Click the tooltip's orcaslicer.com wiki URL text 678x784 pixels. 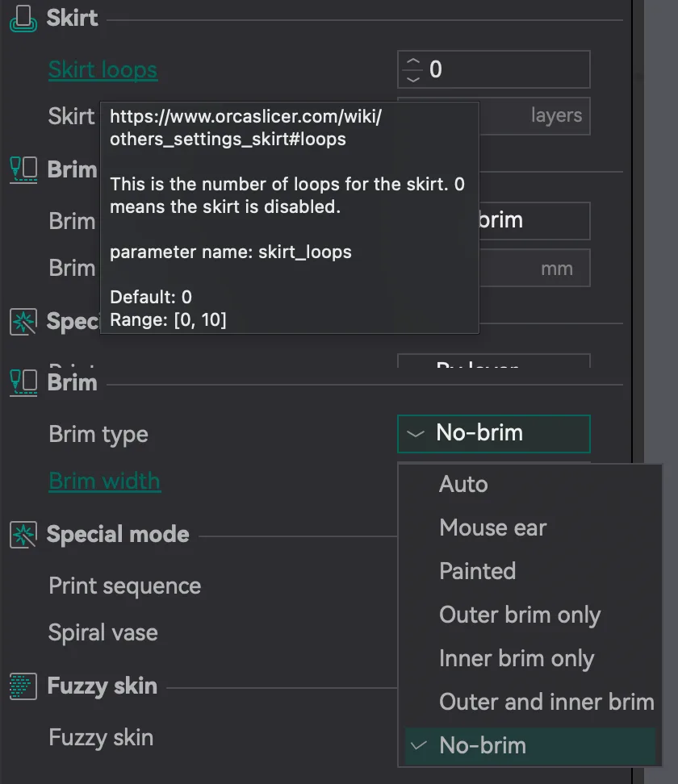[245, 128]
